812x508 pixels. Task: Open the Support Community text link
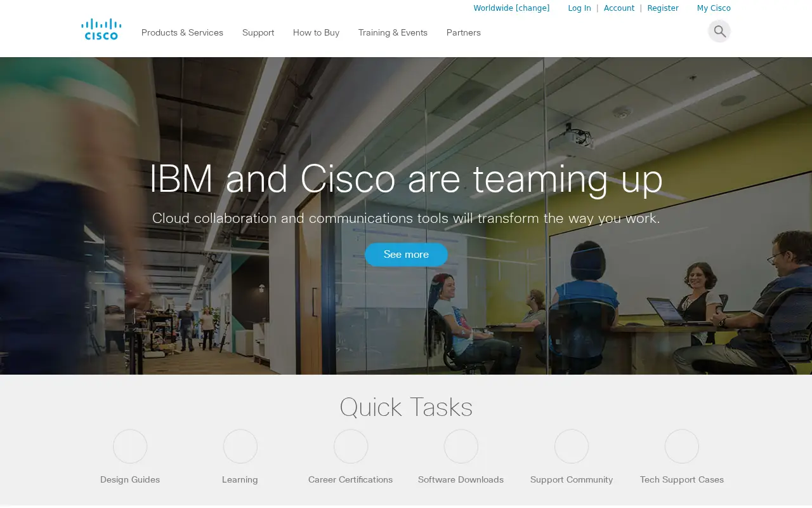tap(572, 479)
